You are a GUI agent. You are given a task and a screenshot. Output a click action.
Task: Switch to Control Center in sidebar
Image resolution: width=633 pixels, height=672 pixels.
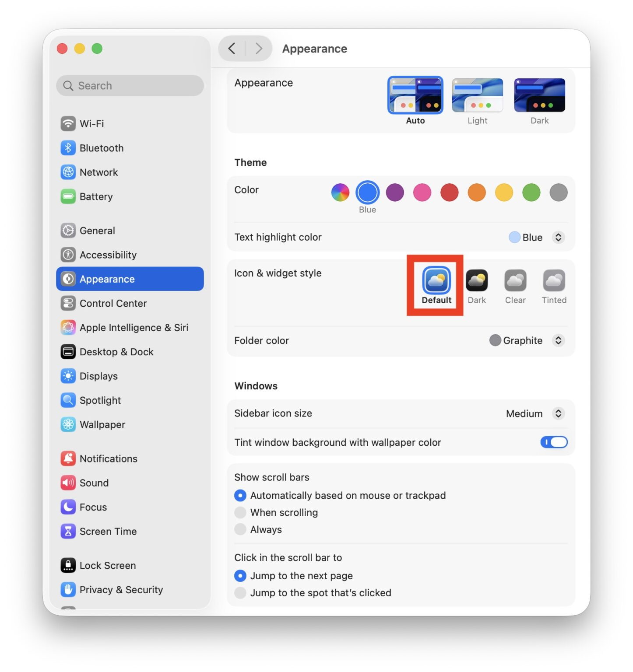coord(113,304)
